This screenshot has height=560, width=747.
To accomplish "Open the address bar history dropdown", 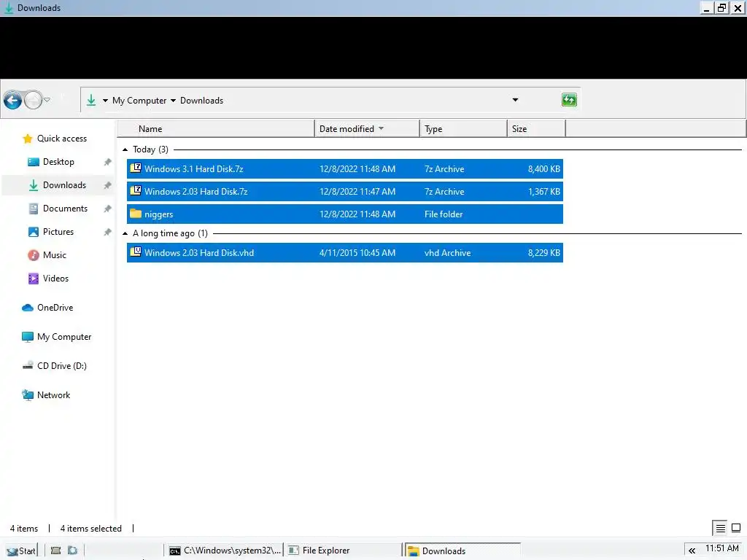I will (x=515, y=100).
